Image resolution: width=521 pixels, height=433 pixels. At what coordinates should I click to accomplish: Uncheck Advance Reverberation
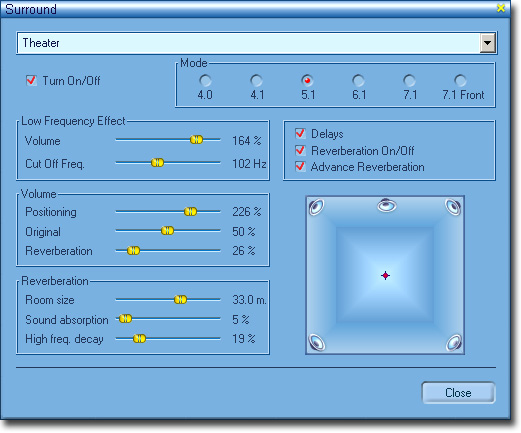(x=300, y=166)
